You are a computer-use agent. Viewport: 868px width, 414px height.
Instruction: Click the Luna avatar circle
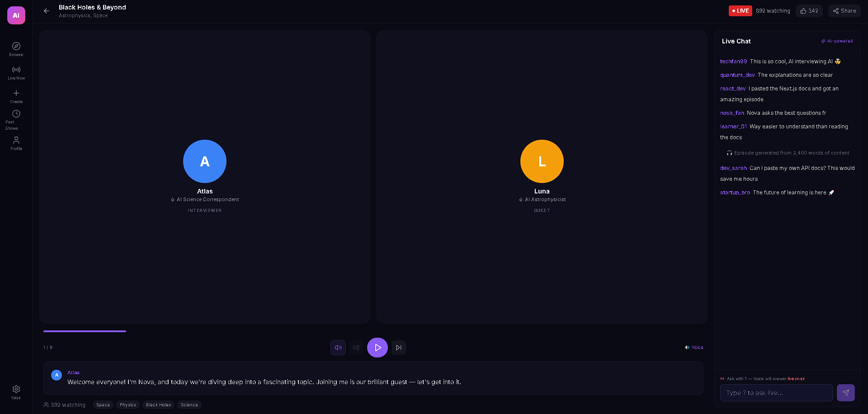tap(542, 161)
